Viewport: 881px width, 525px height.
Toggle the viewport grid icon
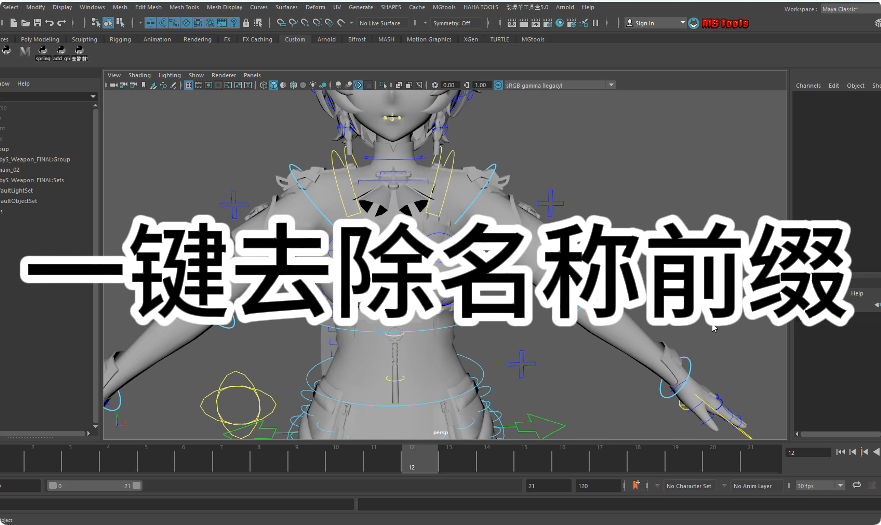(x=189, y=85)
